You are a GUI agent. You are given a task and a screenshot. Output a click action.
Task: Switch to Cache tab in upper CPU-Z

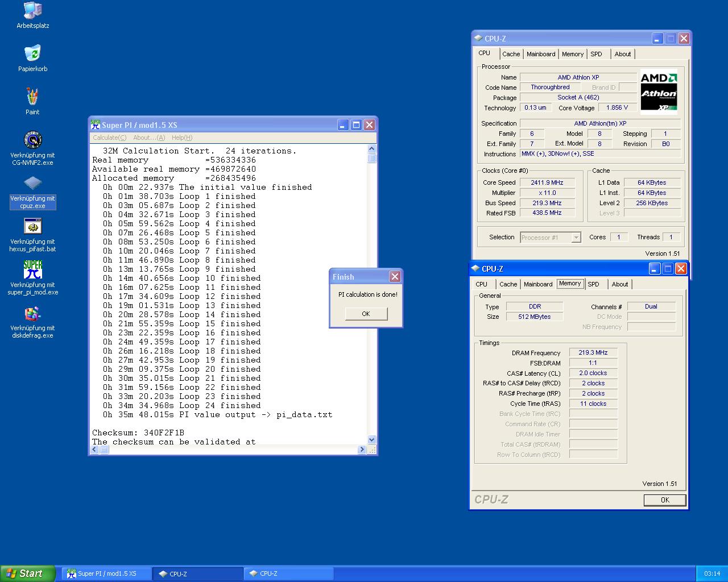point(511,54)
